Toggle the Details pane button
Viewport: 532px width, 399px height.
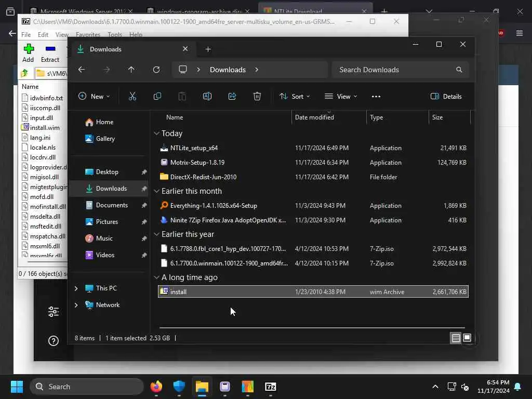(x=446, y=96)
